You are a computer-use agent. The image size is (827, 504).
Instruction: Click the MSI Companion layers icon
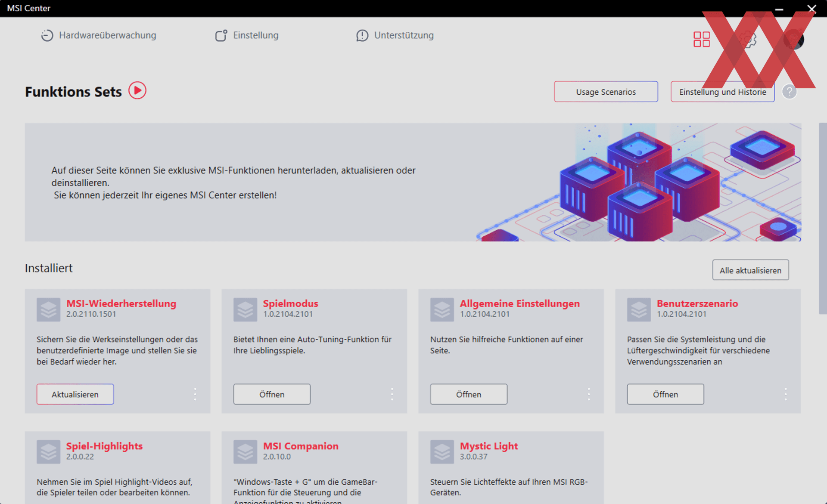tap(245, 452)
